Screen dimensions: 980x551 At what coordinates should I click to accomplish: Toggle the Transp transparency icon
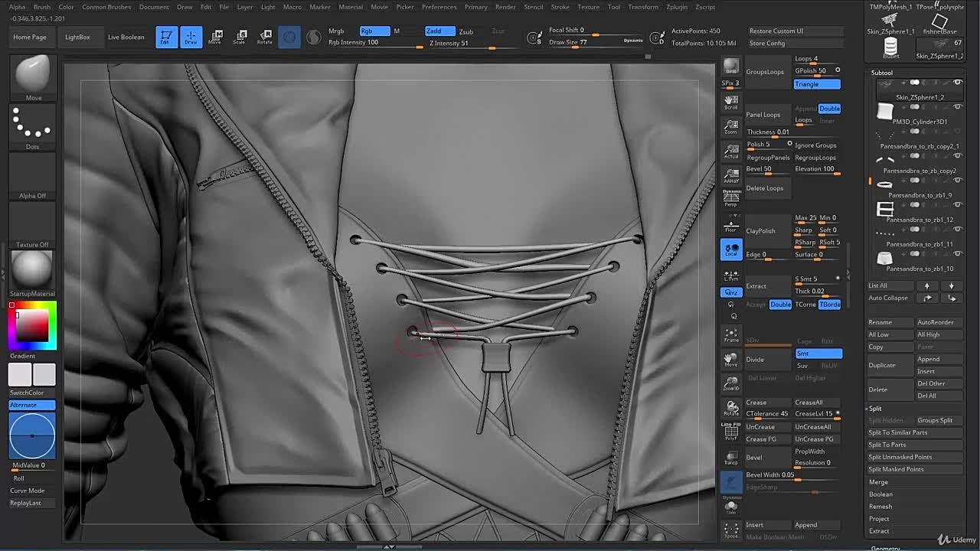pyautogui.click(x=731, y=457)
